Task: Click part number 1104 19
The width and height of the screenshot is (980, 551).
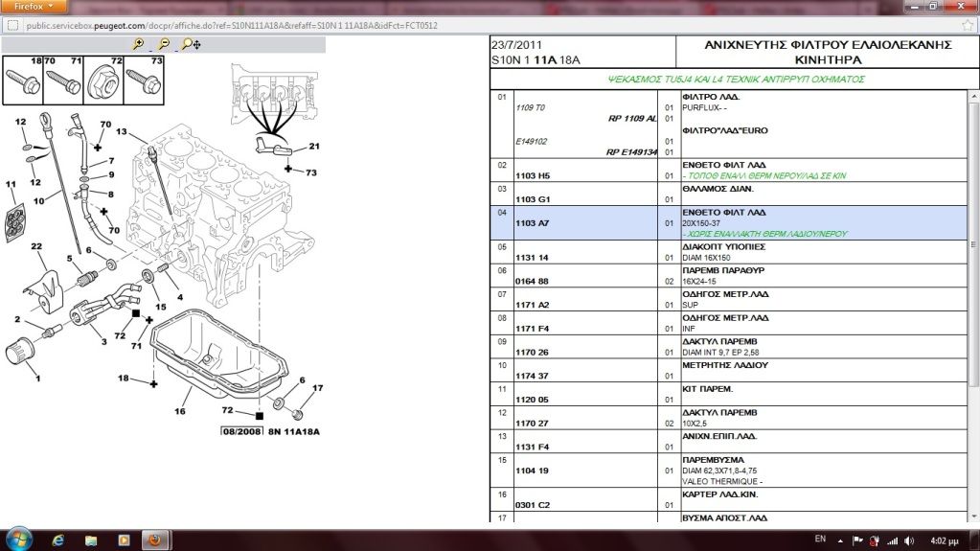Action: (532, 471)
